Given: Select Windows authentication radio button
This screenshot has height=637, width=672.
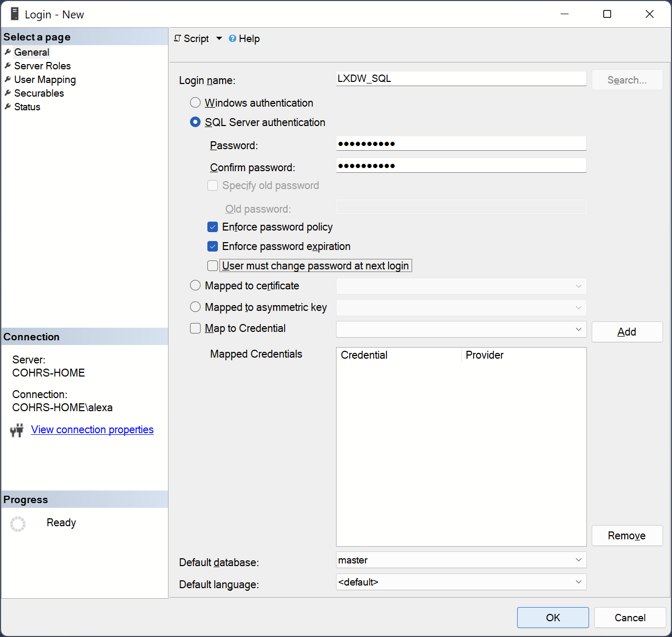Looking at the screenshot, I should [195, 103].
